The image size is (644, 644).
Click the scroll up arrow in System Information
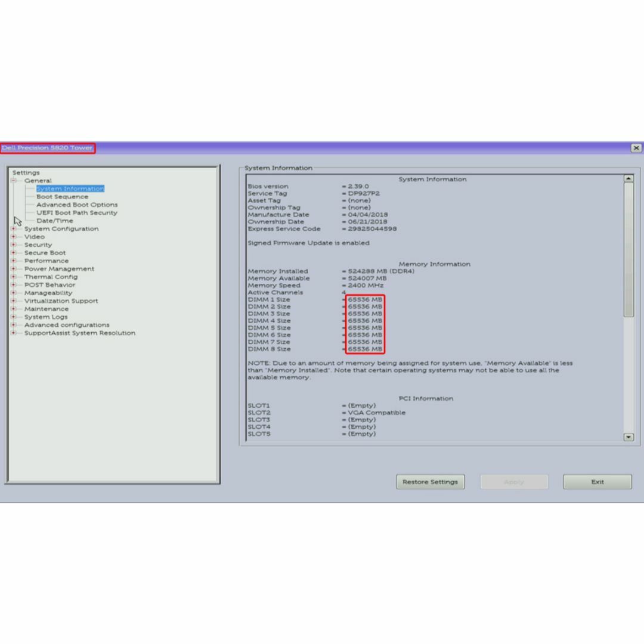coord(628,178)
